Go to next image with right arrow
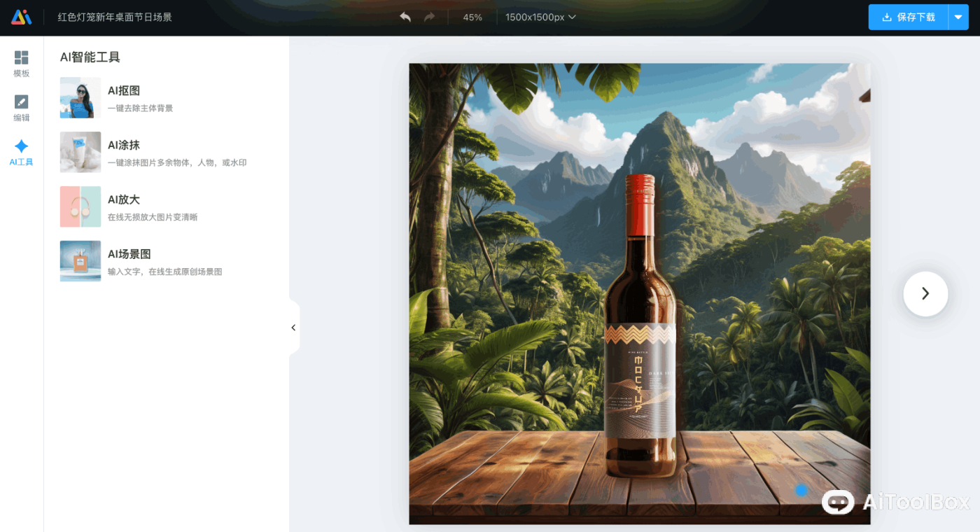Viewport: 980px width, 532px height. 925,294
